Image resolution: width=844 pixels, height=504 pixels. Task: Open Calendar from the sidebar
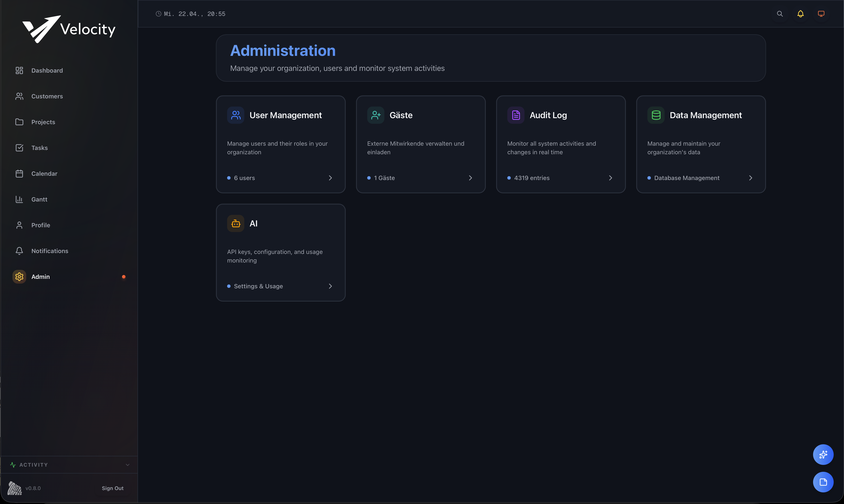44,174
